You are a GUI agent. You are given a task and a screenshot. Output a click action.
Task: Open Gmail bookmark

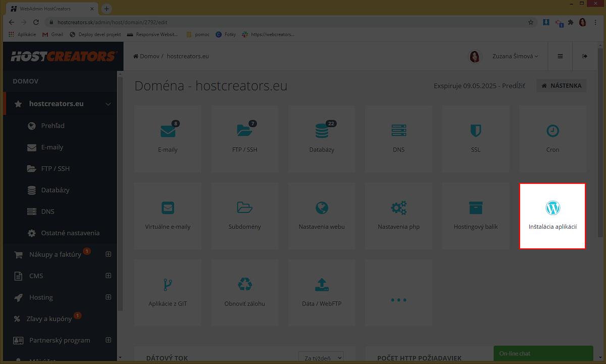(53, 34)
